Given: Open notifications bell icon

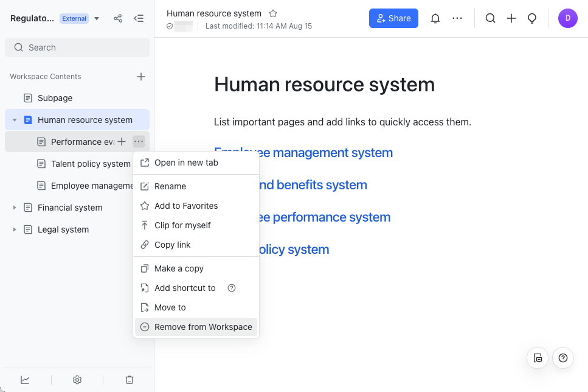Looking at the screenshot, I should pyautogui.click(x=435, y=18).
